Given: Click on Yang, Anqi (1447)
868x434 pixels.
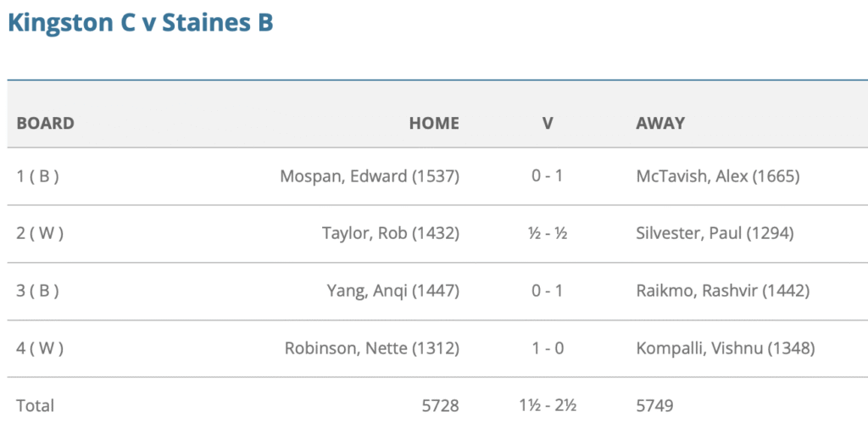Looking at the screenshot, I should pyautogui.click(x=393, y=291).
